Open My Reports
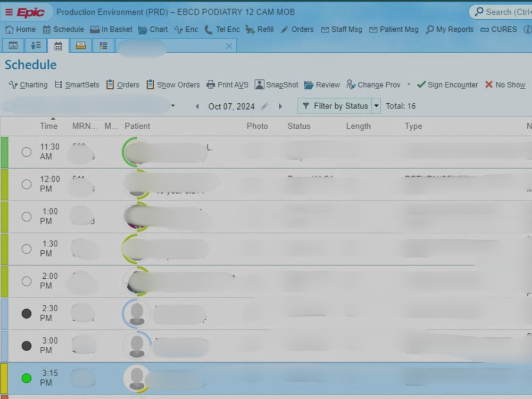The width and height of the screenshot is (532, 399). (450, 29)
